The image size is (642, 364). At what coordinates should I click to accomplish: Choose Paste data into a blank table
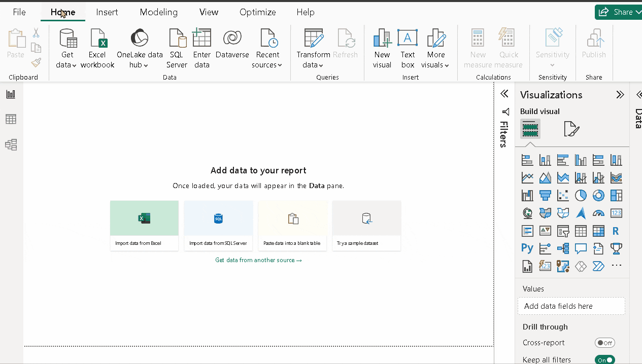click(x=292, y=226)
